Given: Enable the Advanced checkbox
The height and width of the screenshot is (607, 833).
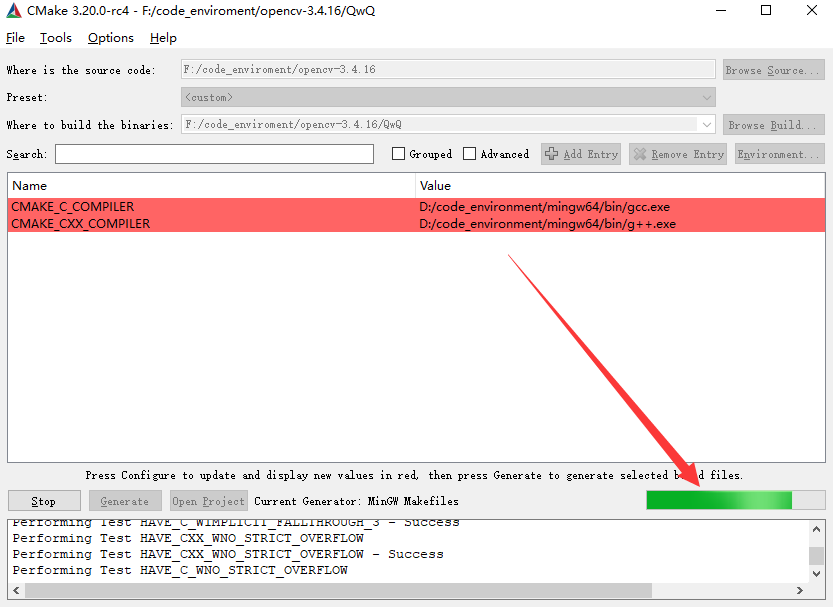Looking at the screenshot, I should [469, 154].
